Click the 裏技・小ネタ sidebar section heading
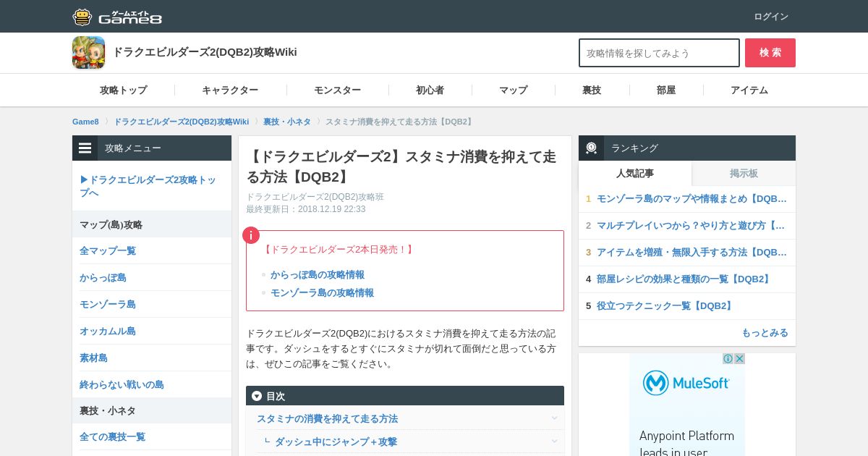868x456 pixels. [x=108, y=410]
